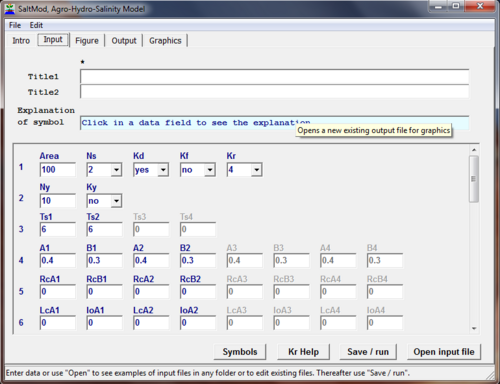The width and height of the screenshot is (500, 384).
Task: Maximize the SaltMod window
Action: (x=456, y=6)
